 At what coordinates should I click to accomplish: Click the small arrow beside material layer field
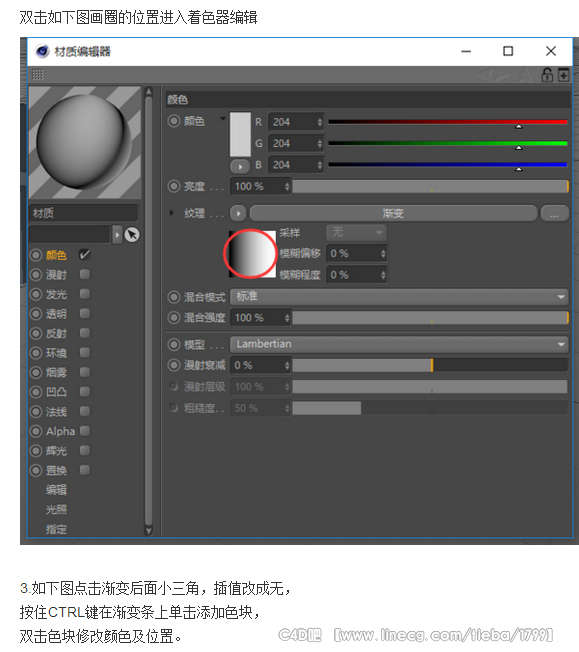click(117, 235)
